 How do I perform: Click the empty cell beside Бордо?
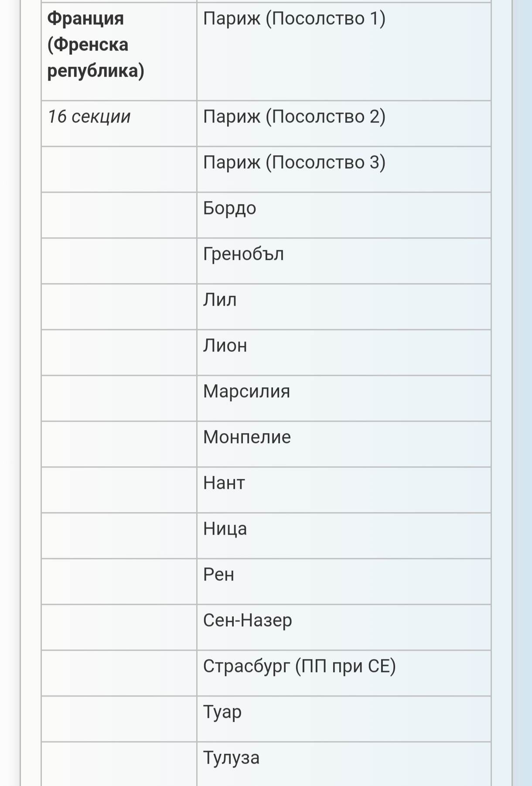(119, 215)
